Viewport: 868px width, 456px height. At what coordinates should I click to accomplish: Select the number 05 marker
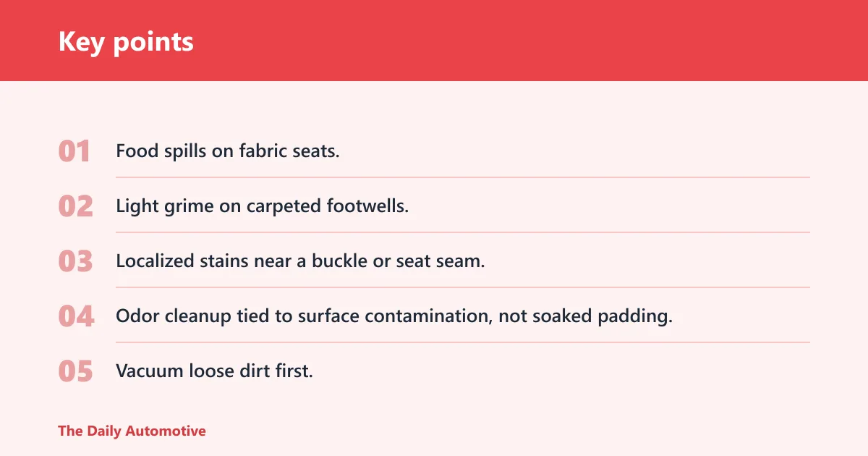tap(76, 371)
